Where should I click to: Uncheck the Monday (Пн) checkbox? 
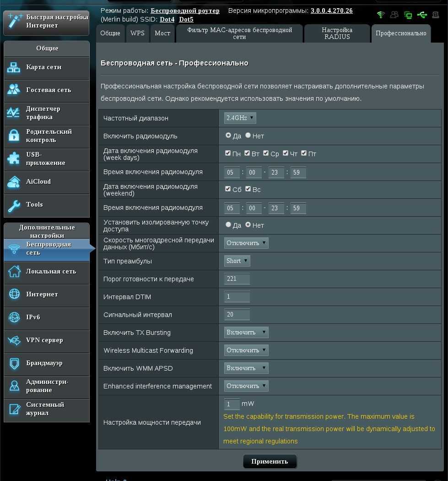point(228,153)
